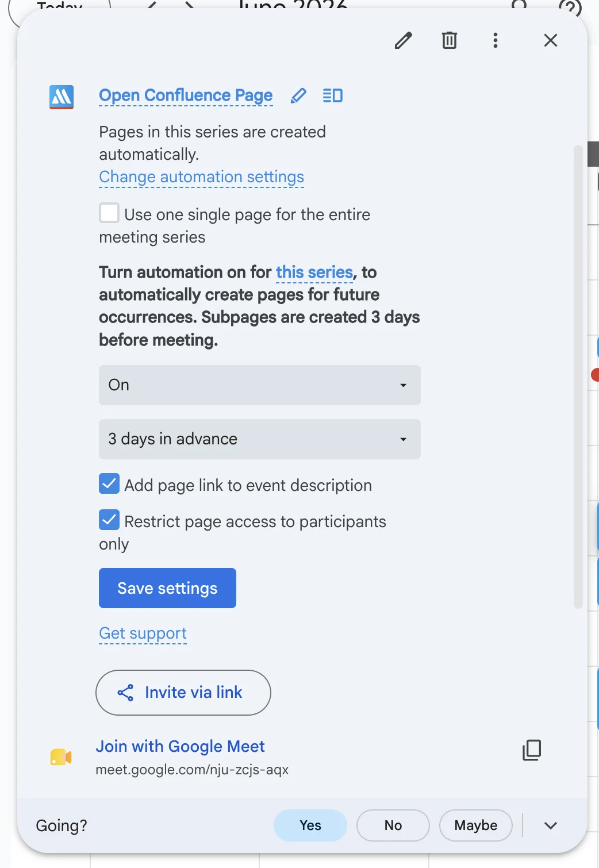
Task: Check Use one single page for entire series
Action: point(109,213)
